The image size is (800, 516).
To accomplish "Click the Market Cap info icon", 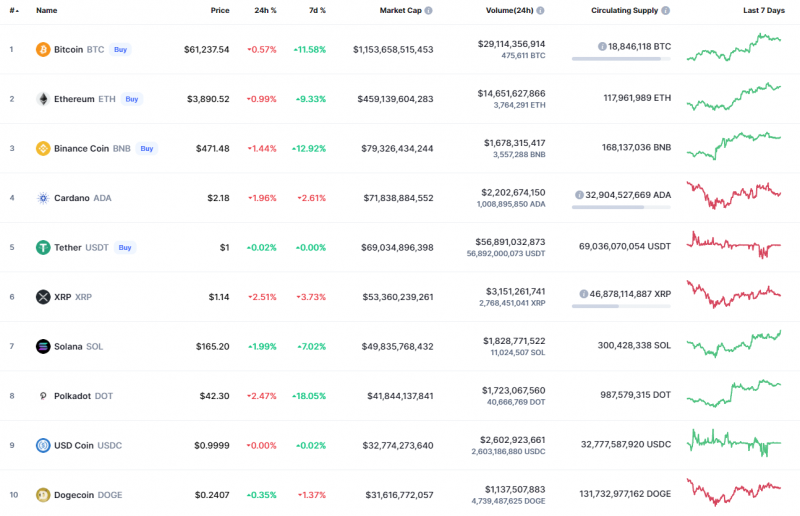I will (x=429, y=10).
